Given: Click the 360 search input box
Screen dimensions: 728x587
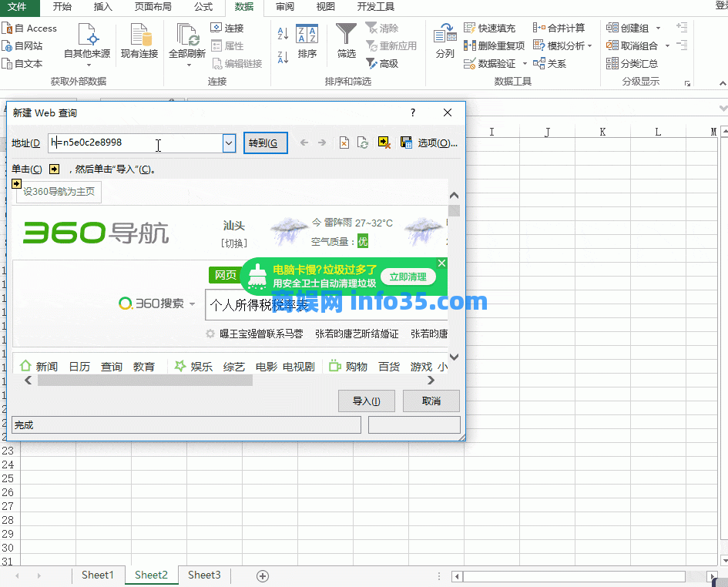Looking at the screenshot, I should tap(327, 304).
